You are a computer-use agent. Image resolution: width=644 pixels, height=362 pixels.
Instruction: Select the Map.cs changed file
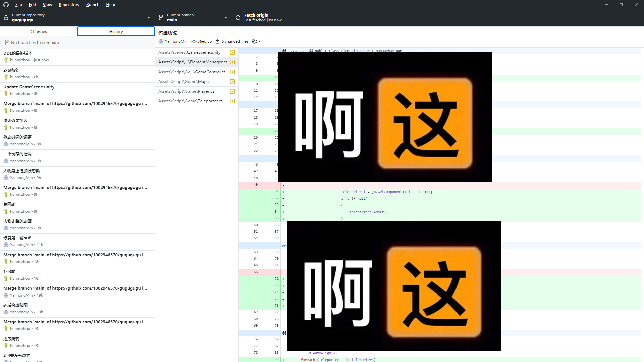tap(197, 82)
